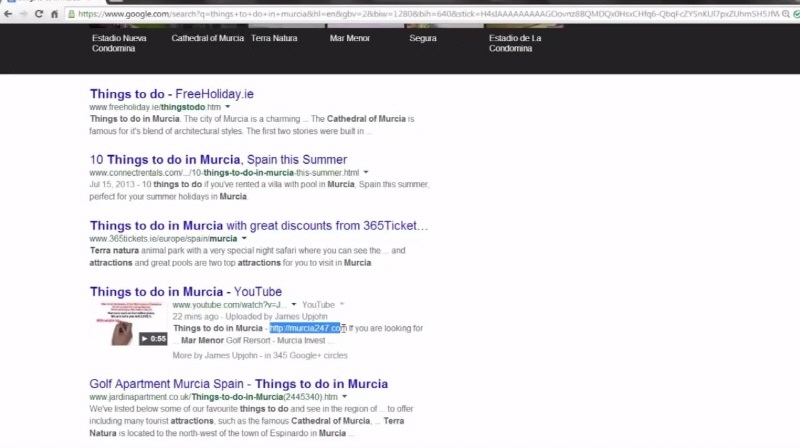Expand the freeholiday.ie URL dropdown arrow
The width and height of the screenshot is (800, 448).
tap(228, 107)
